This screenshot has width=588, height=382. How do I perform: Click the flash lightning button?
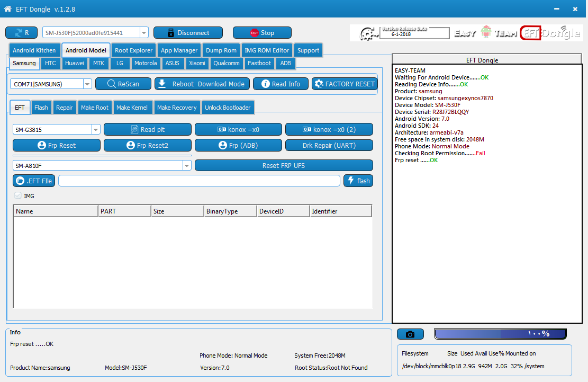(358, 181)
